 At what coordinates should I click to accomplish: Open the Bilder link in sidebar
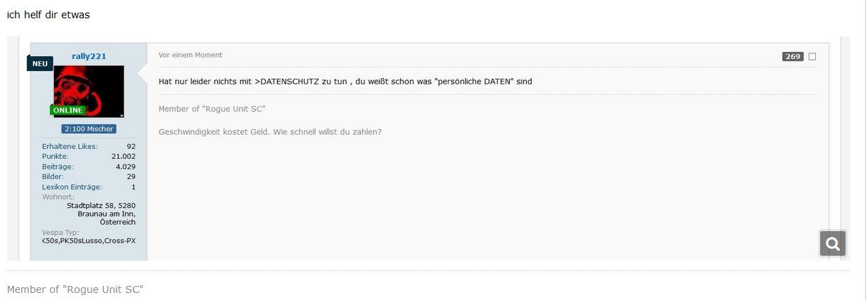click(53, 176)
